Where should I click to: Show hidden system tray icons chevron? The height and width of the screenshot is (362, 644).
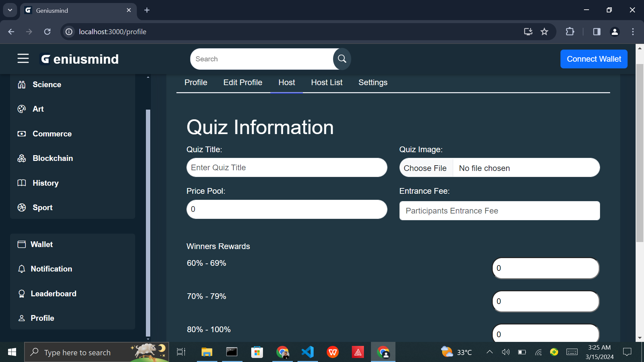(x=489, y=352)
